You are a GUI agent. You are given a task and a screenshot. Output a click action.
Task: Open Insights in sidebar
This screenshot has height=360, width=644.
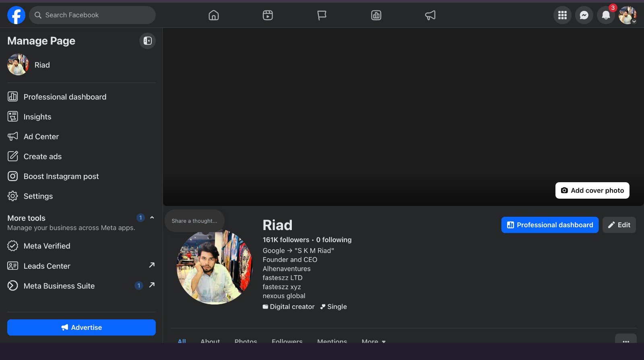point(81,117)
